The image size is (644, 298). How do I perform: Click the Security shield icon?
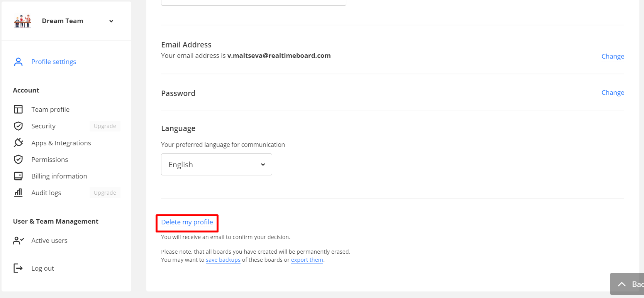point(18,126)
